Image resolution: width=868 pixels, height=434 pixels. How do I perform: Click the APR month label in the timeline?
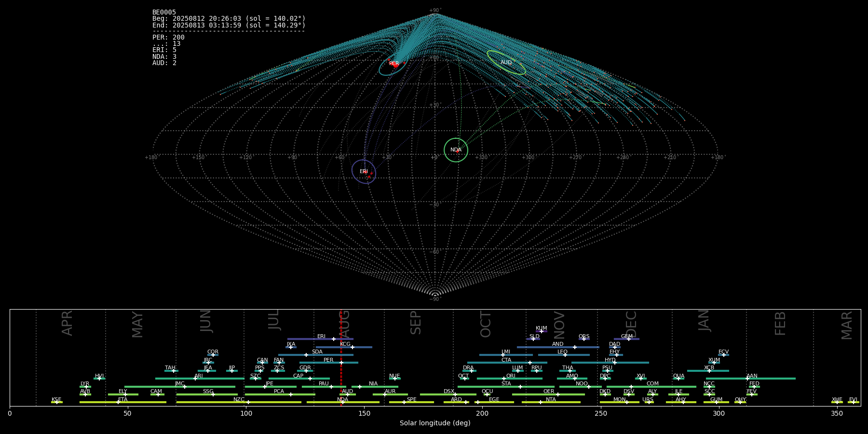tap(67, 323)
